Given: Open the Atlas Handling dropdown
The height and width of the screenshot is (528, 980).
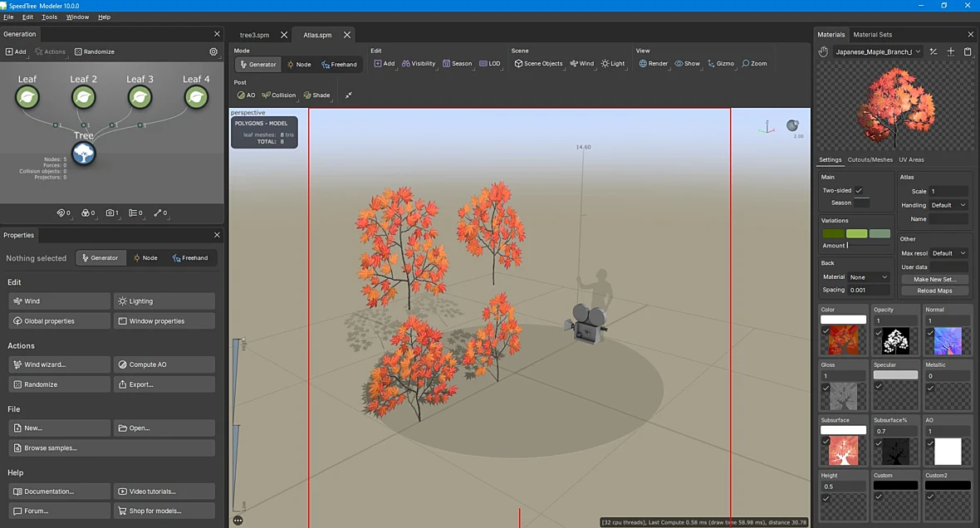Looking at the screenshot, I should (948, 205).
